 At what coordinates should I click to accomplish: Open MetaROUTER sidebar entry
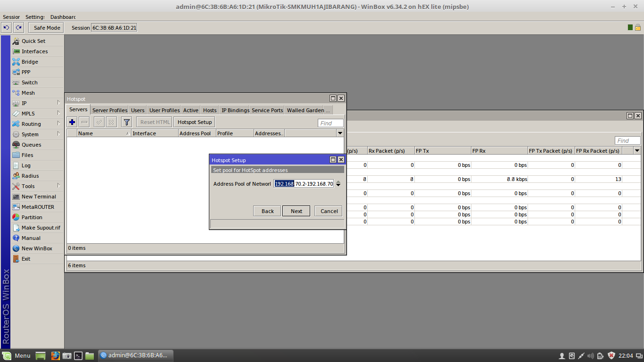point(37,207)
